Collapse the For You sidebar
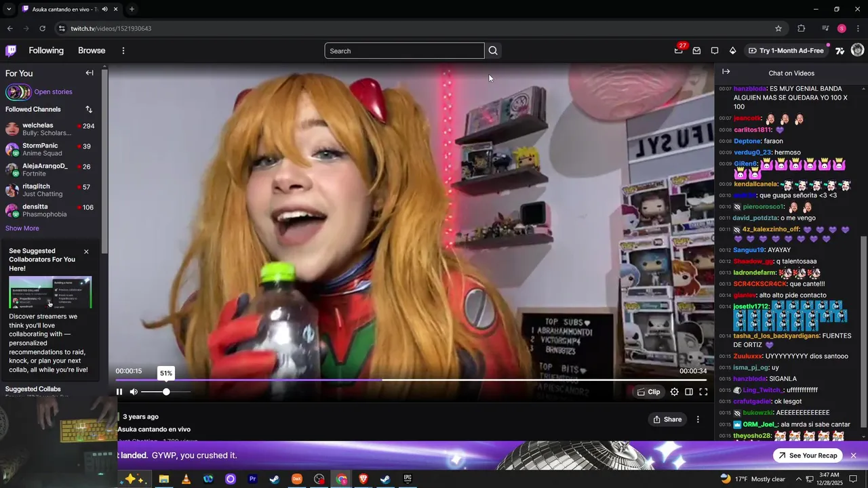Viewport: 868px width, 488px height. (90, 73)
